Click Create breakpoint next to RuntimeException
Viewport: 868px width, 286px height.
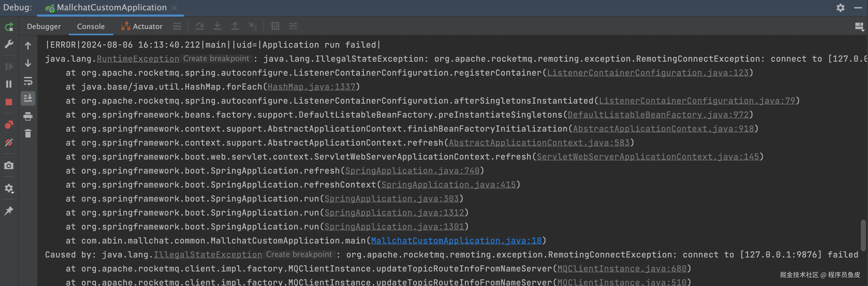216,59
